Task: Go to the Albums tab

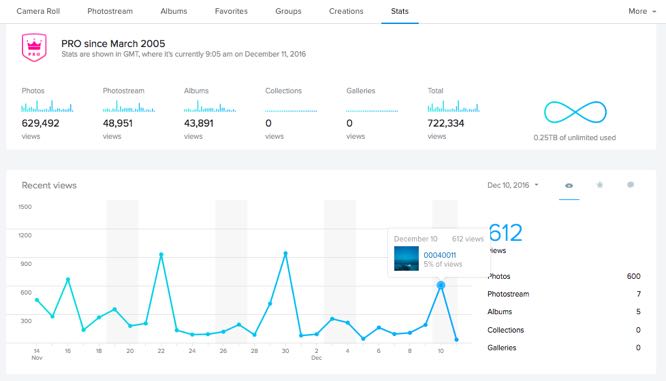Action: point(174,11)
